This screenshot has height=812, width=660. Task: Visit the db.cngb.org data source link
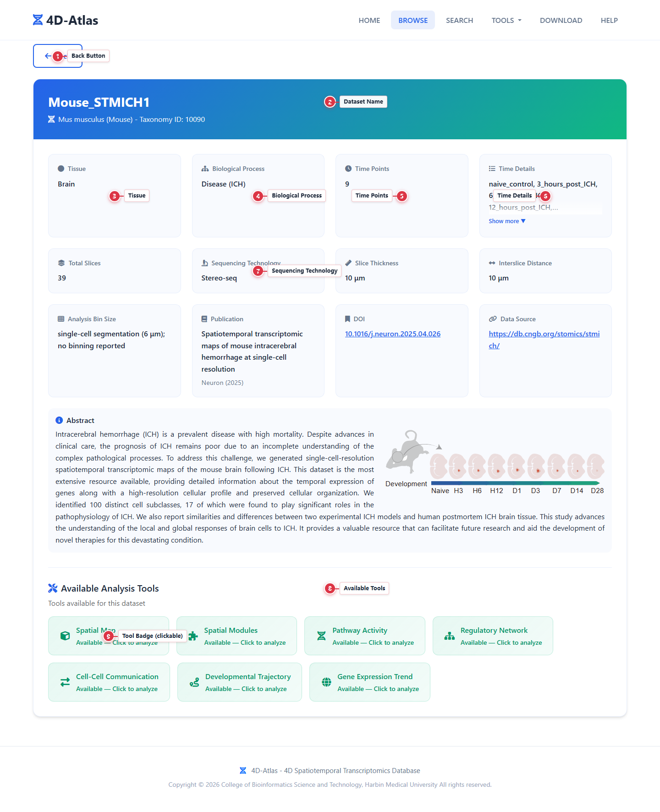544,340
